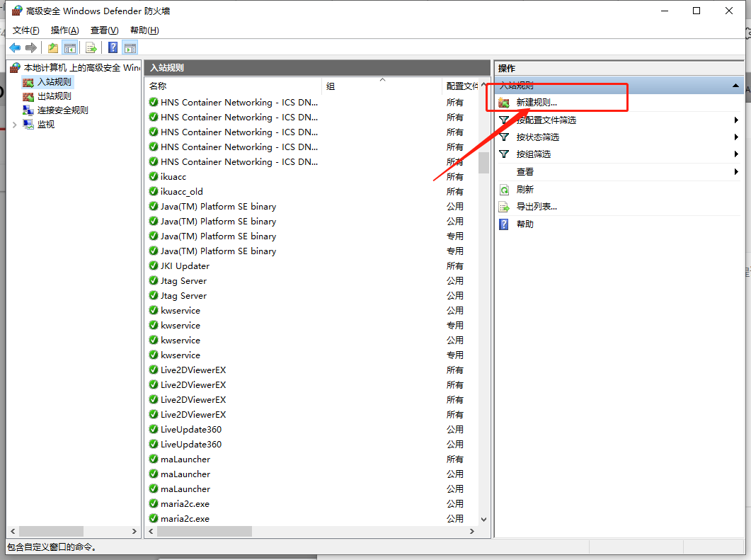Click the 出站规则 tree node icon
The height and width of the screenshot is (560, 751).
point(28,96)
